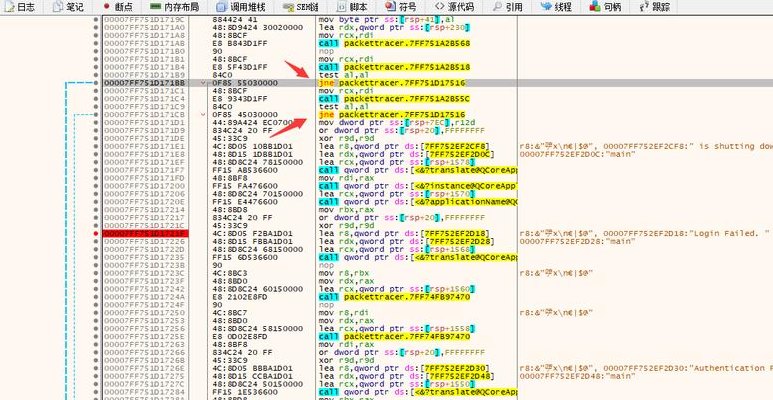
Task: Open the 日志 log tab
Action: pos(20,7)
